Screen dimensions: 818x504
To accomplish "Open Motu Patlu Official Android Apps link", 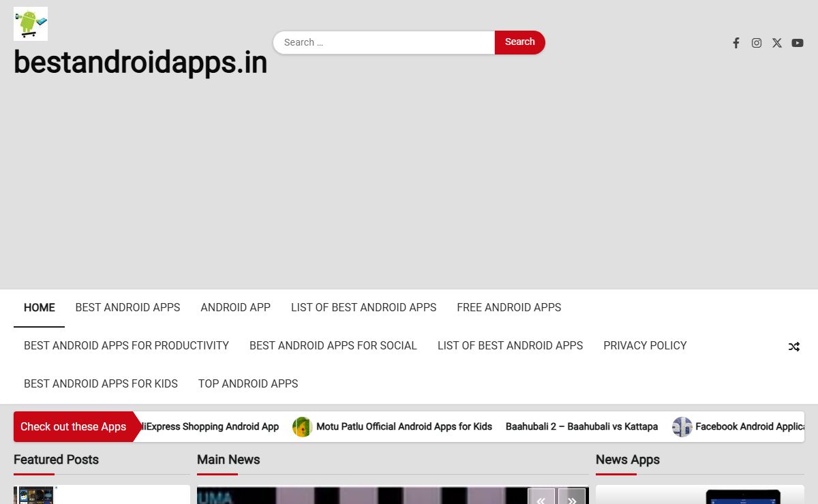I will click(x=404, y=427).
